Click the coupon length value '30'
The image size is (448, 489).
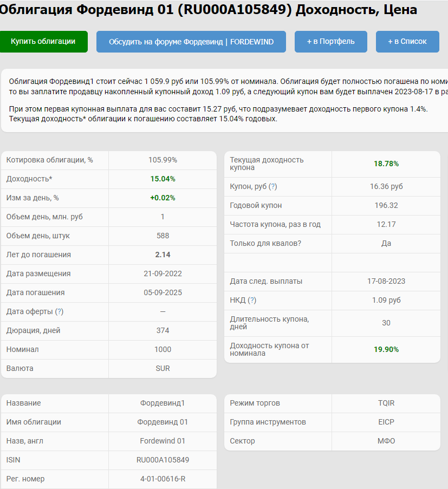[x=386, y=323]
